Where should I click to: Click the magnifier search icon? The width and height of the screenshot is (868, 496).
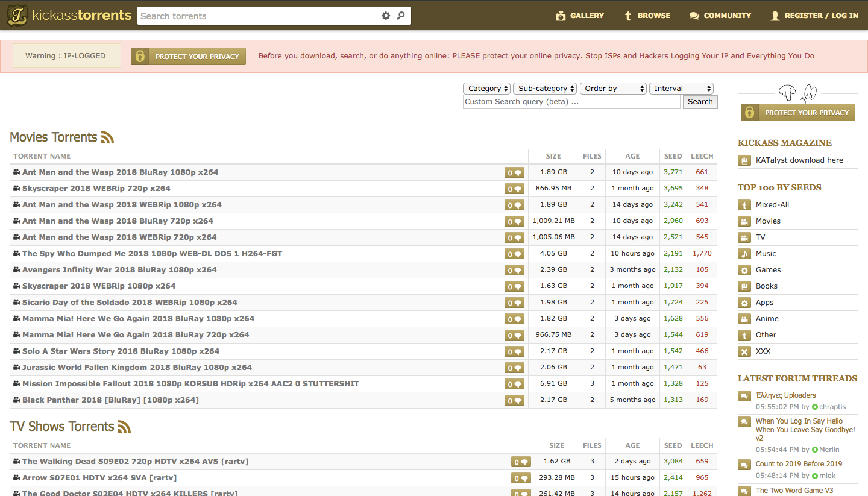[x=401, y=16]
